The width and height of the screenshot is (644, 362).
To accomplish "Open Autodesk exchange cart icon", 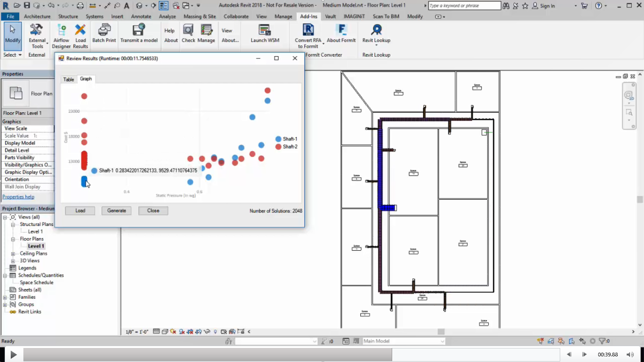I will click(x=585, y=6).
